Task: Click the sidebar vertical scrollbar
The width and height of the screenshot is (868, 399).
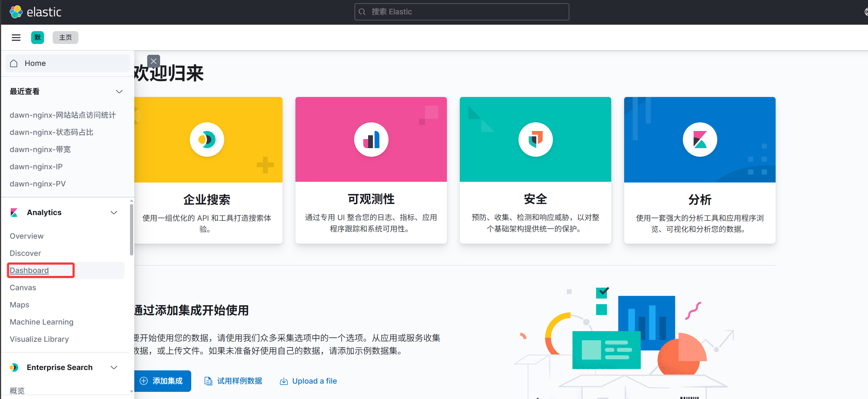Action: click(131, 229)
